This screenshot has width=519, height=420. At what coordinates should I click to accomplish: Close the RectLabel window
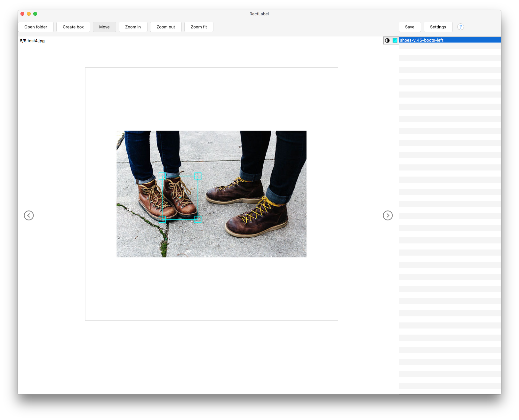coord(22,14)
